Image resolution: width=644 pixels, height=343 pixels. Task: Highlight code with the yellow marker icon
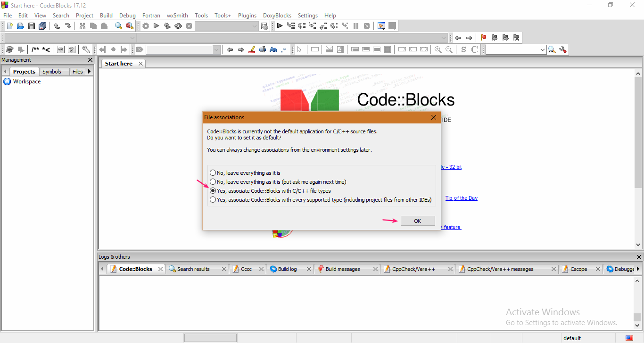point(251,49)
